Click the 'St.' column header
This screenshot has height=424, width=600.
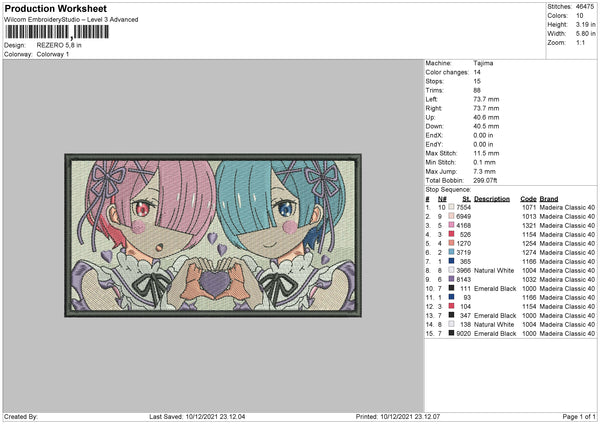tap(466, 199)
